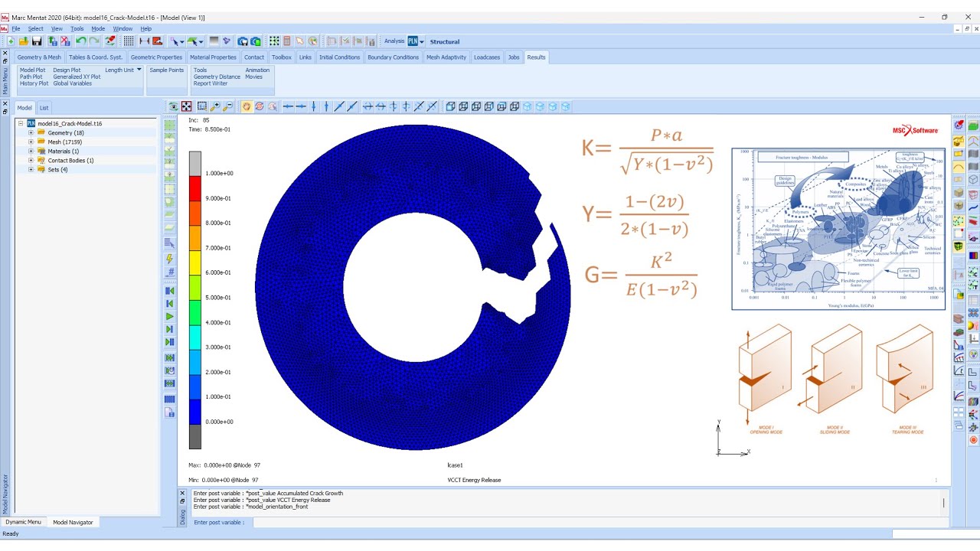The height and width of the screenshot is (551, 980).
Task: Open Generalized XY Plot
Action: tap(77, 77)
